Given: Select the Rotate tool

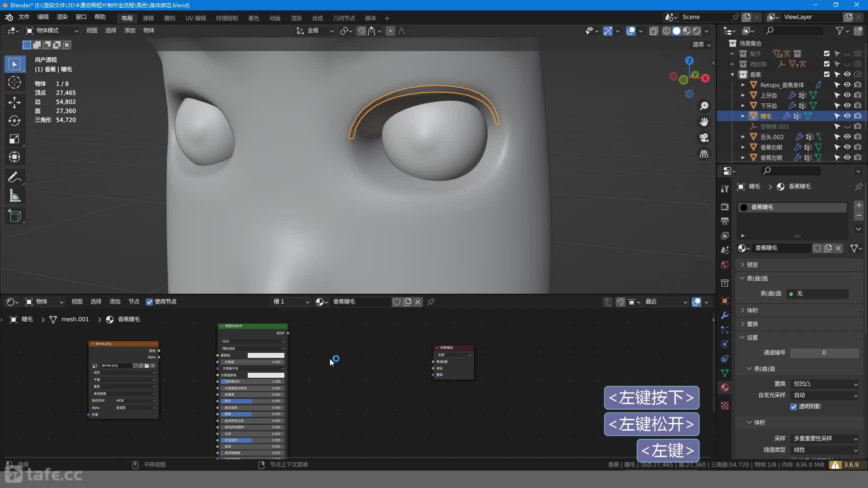Looking at the screenshot, I should coord(14,121).
